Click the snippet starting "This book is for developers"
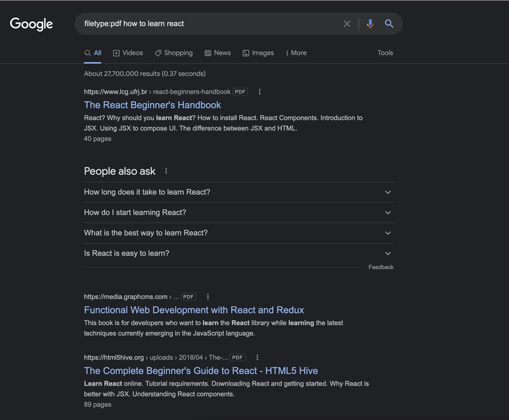Viewport: 509px width, 420px height. click(214, 328)
